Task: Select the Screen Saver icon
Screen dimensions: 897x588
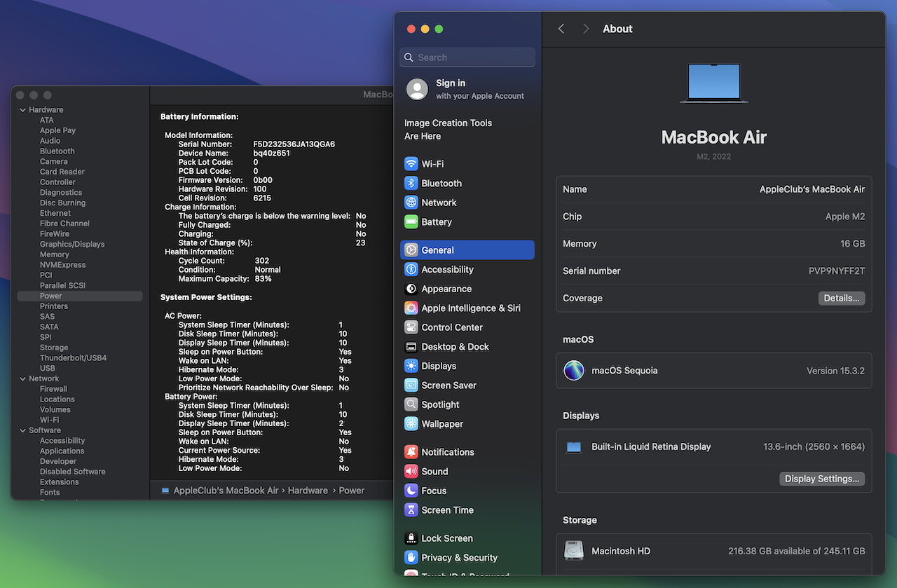Action: [x=411, y=385]
